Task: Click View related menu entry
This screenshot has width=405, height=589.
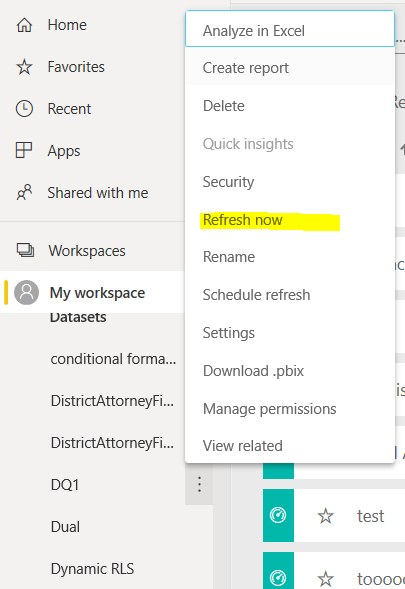Action: point(290,446)
